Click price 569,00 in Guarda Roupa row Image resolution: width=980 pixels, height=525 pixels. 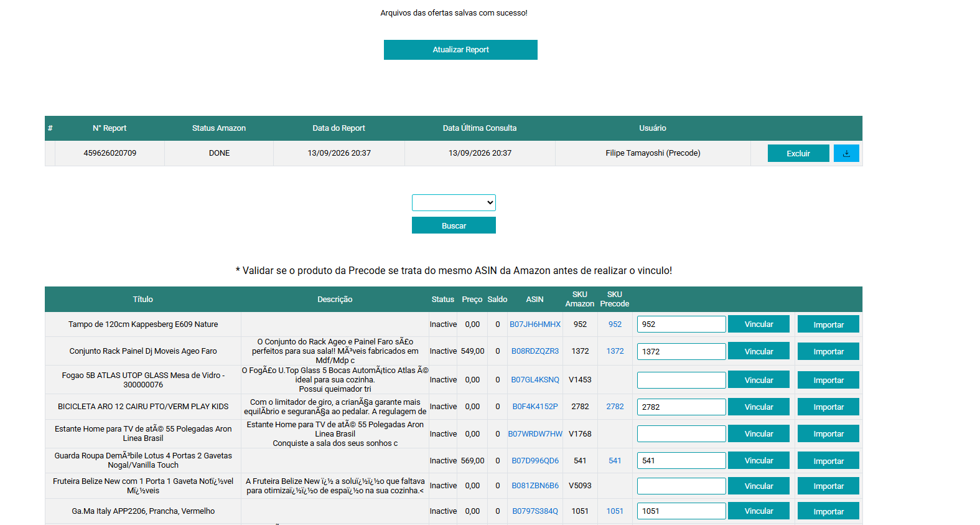(x=472, y=461)
